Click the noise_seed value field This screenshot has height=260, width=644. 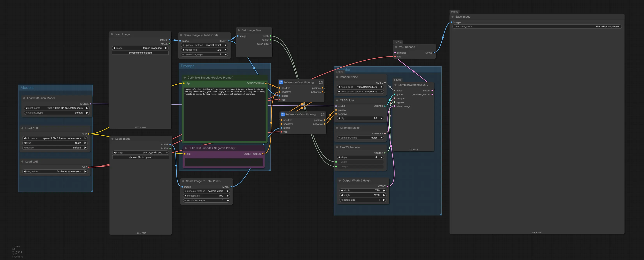(x=360, y=87)
